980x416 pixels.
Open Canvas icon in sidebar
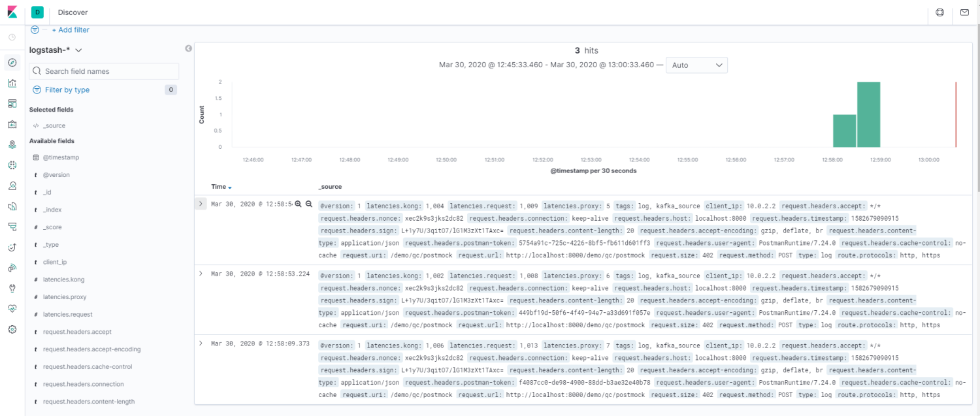(12, 124)
